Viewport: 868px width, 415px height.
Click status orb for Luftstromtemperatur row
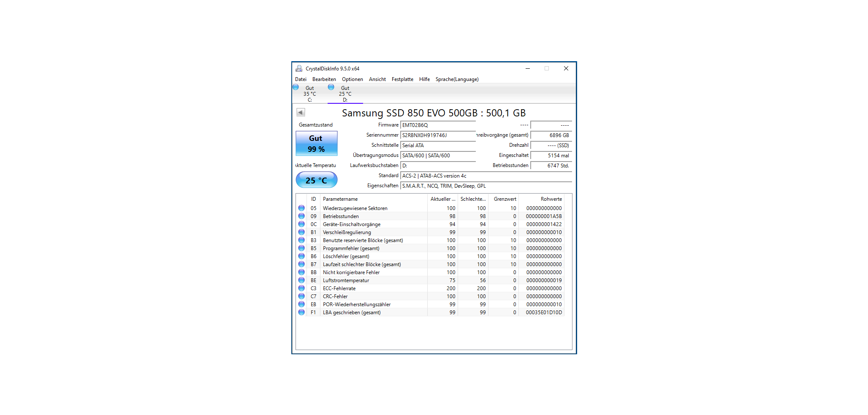(x=301, y=280)
